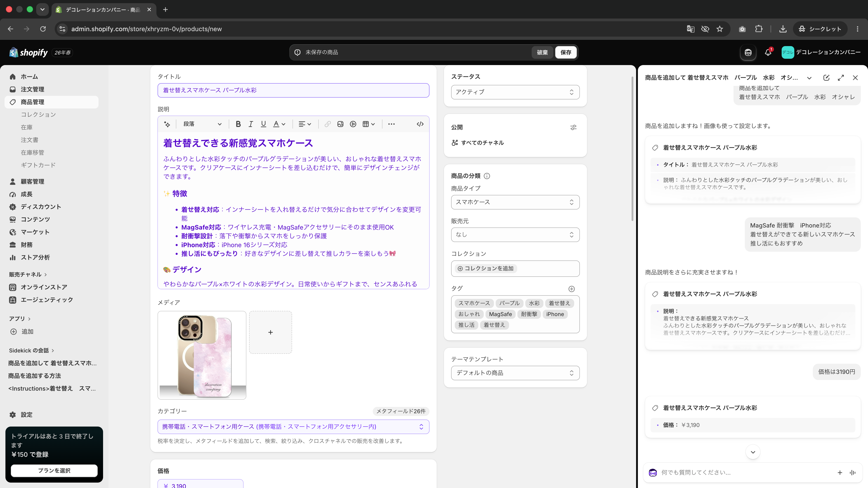Click the publishing settings sliders icon
The image size is (868, 488).
[573, 127]
